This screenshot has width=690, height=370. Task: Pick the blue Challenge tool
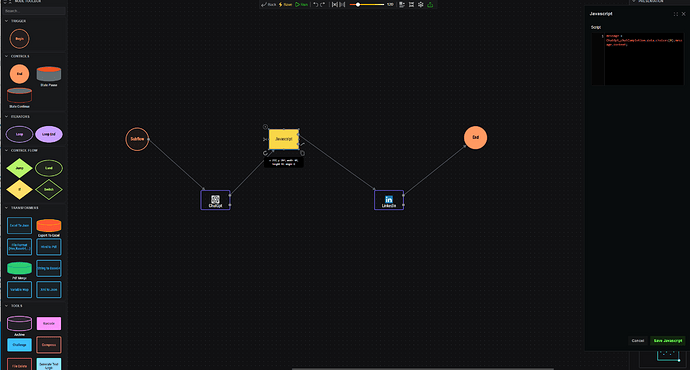point(19,345)
